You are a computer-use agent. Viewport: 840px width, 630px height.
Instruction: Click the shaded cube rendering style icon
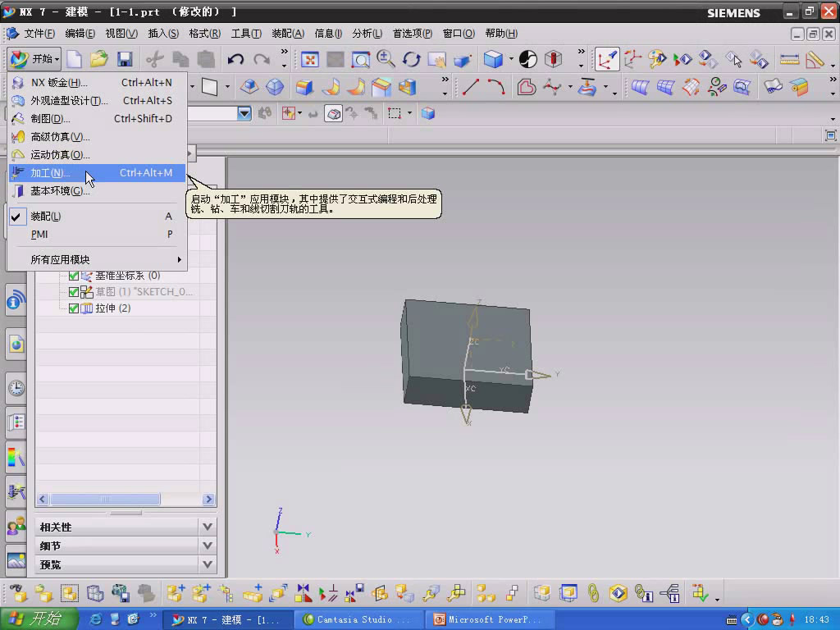point(493,59)
